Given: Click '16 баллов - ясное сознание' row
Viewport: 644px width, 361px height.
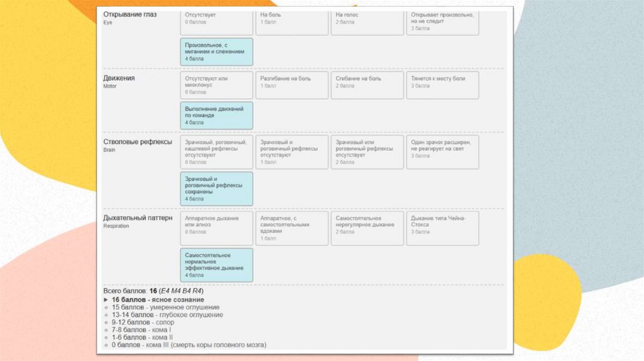Looking at the screenshot, I should pos(158,300).
